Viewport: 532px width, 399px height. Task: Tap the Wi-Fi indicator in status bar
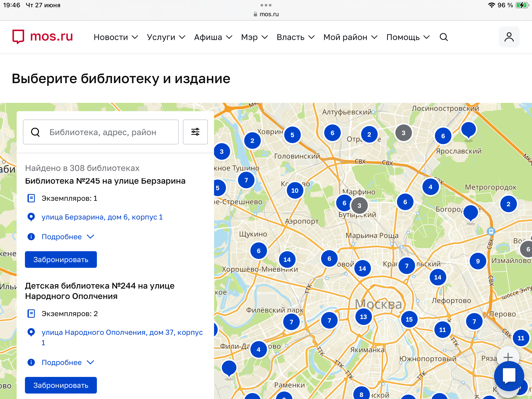491,5
